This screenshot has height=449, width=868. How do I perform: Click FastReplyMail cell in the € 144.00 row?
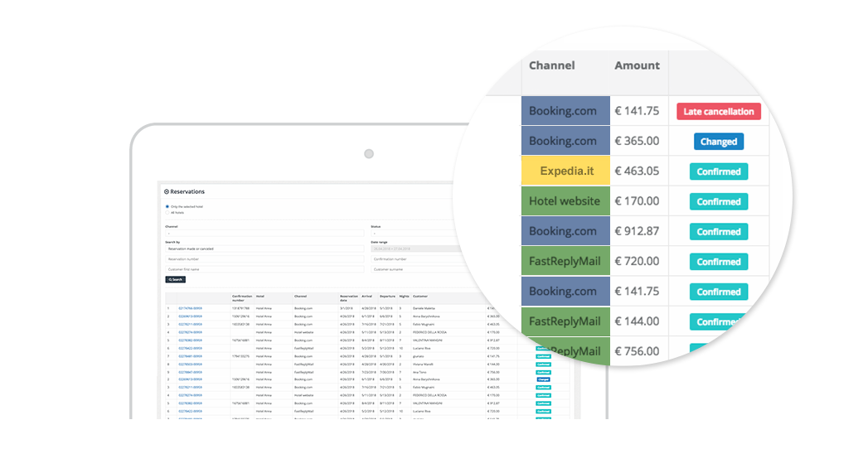(565, 321)
